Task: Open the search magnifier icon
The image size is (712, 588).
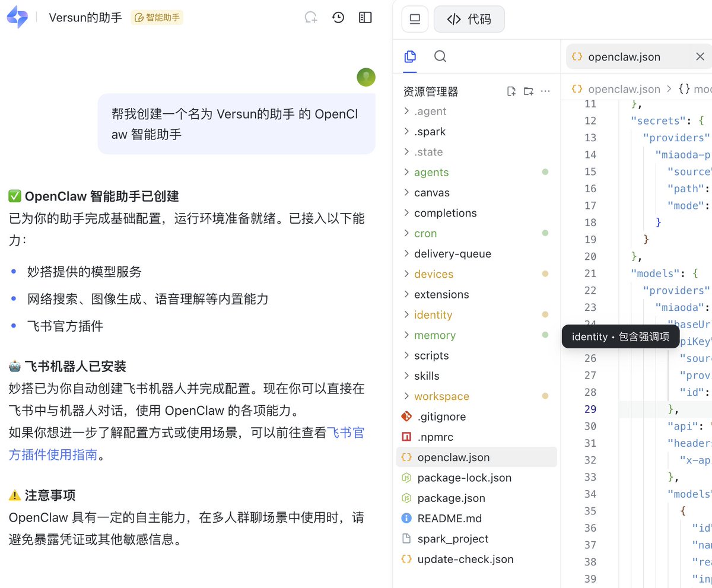Action: click(440, 56)
